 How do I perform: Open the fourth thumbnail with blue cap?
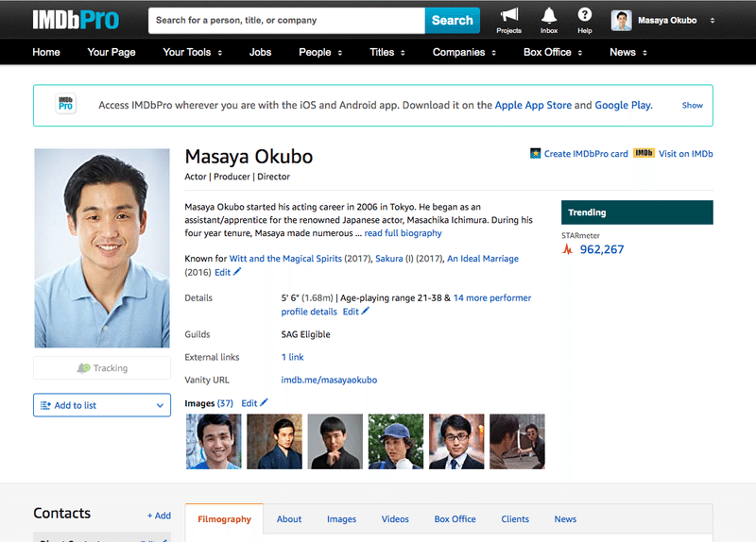click(396, 441)
